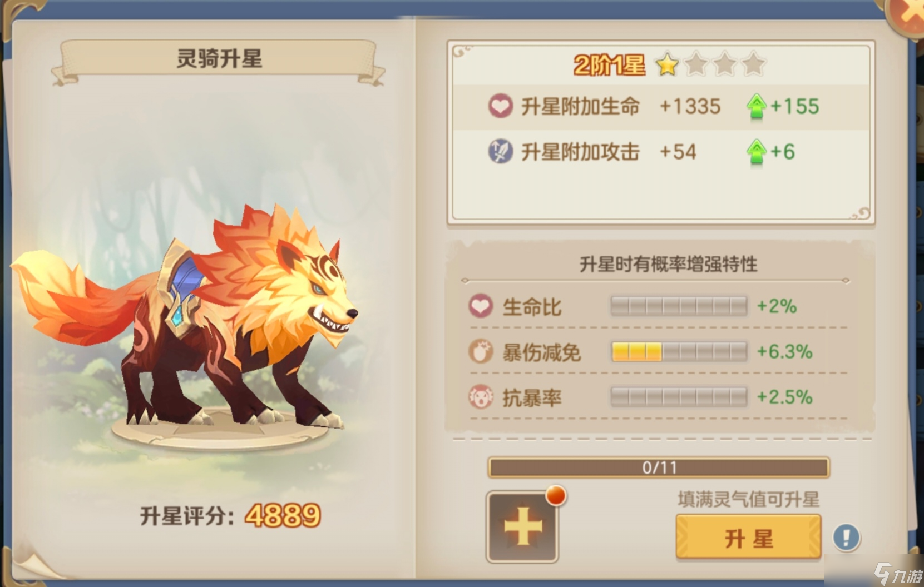Tap the green arrow next to +155
This screenshot has width=924, height=587.
tap(756, 106)
